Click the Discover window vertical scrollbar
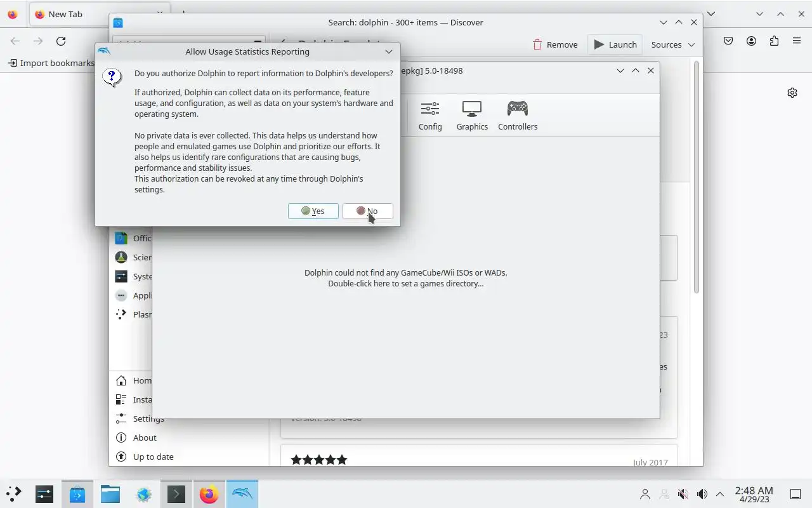The height and width of the screenshot is (508, 812). 696,178
